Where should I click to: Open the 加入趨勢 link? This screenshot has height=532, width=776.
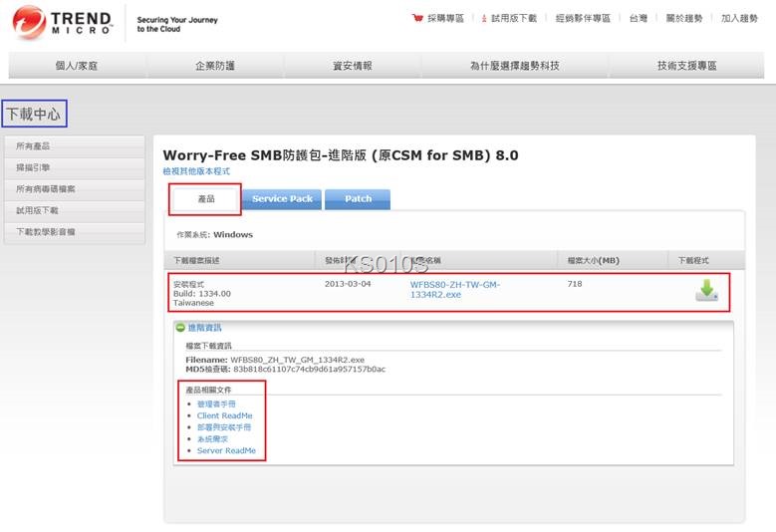[x=739, y=18]
